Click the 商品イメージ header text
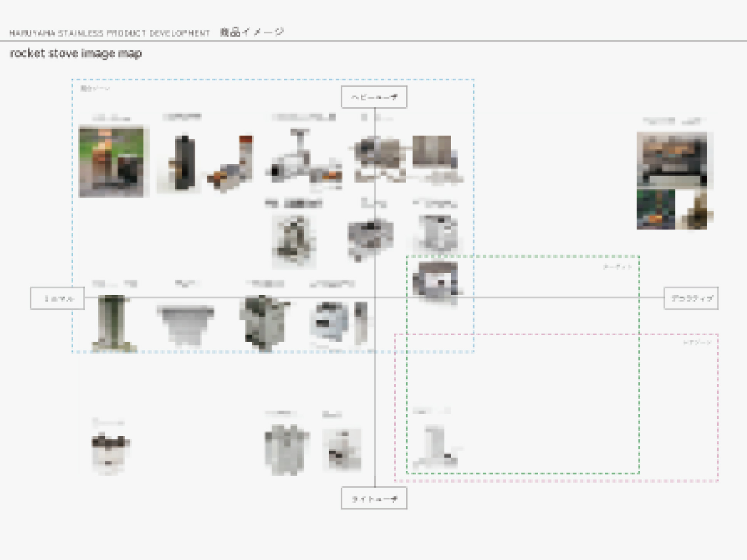 252,32
